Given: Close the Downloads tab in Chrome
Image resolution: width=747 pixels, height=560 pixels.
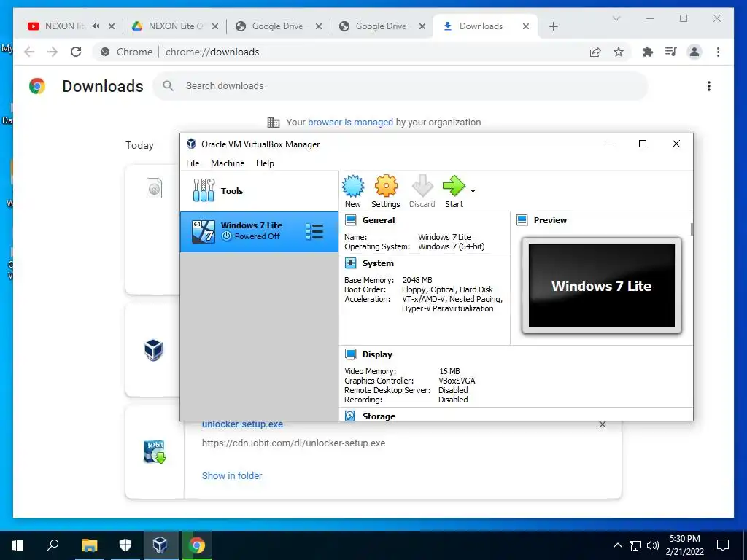Looking at the screenshot, I should click(526, 26).
